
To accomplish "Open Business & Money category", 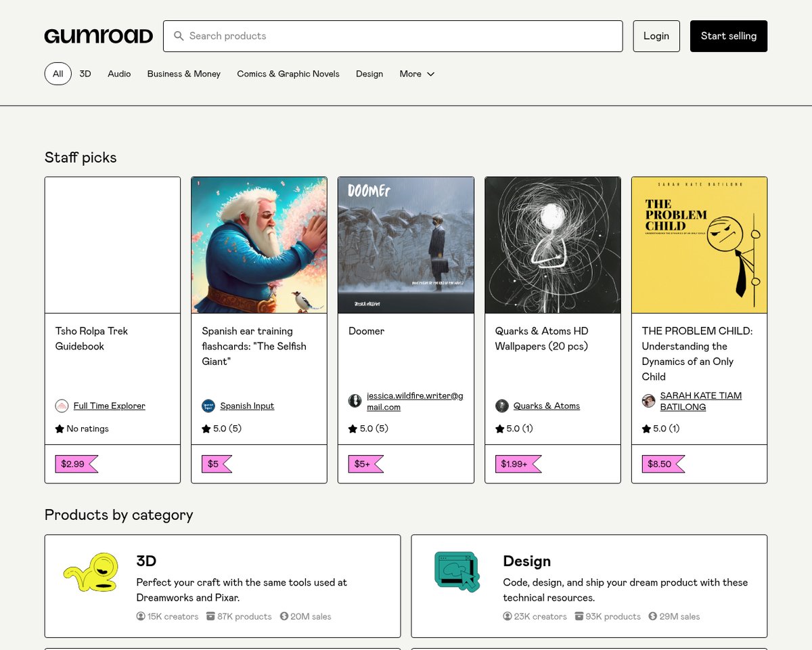I will [184, 74].
